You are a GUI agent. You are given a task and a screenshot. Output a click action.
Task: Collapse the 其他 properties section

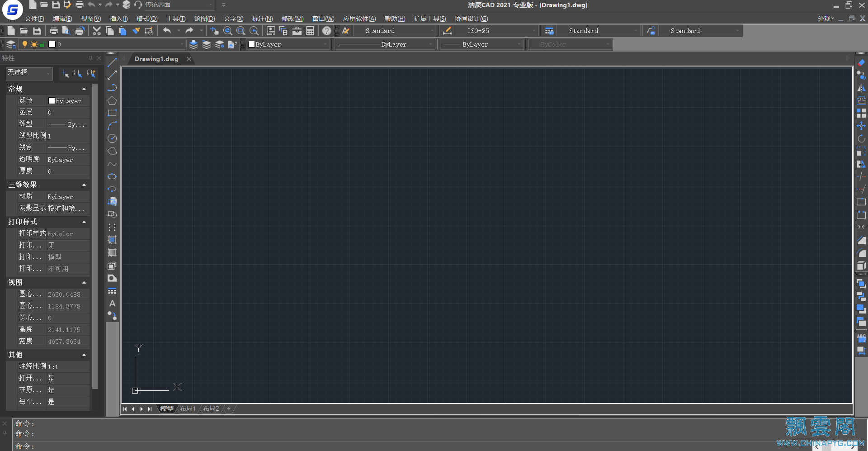pyautogui.click(x=84, y=355)
